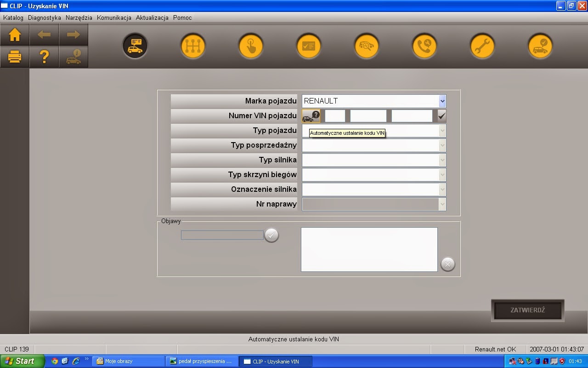
Task: Click the Windows Start button
Action: click(x=22, y=361)
